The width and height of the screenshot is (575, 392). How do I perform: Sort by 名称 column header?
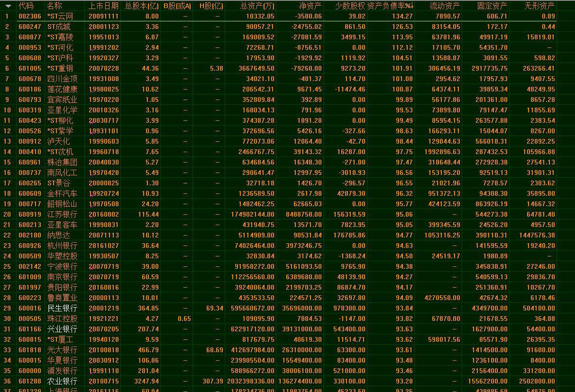(55, 6)
